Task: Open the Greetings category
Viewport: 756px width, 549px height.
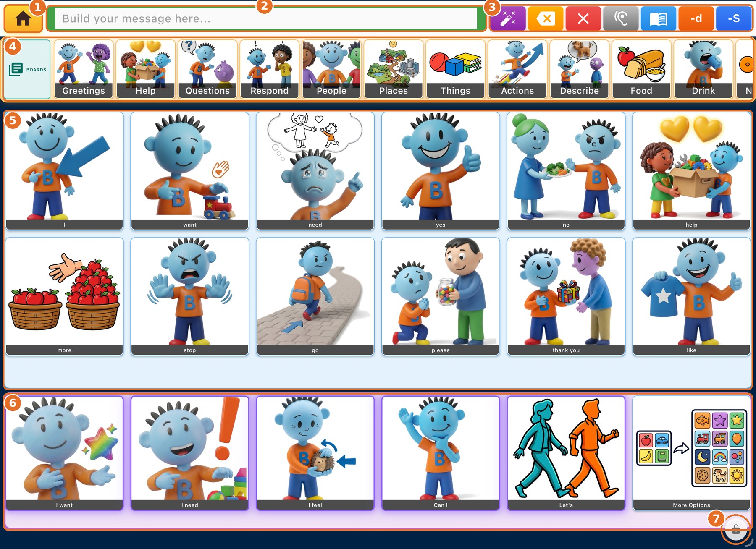Action: pyautogui.click(x=84, y=69)
